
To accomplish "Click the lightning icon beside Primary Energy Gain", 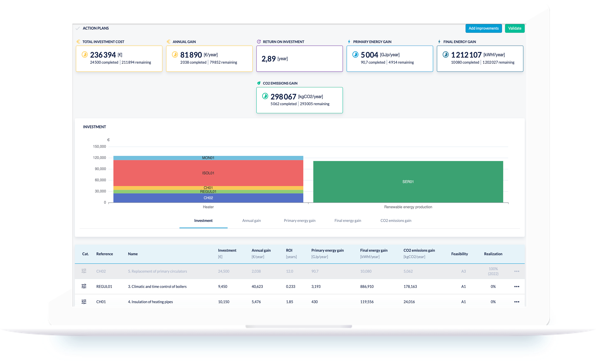I will [349, 42].
